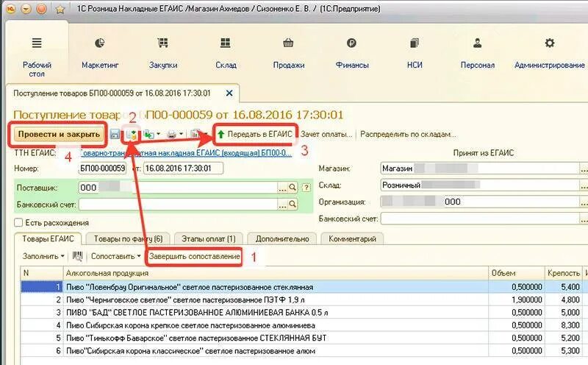Select row Пиво Сибирская корона крепкое
This screenshot has height=365, width=588.
coord(304,325)
